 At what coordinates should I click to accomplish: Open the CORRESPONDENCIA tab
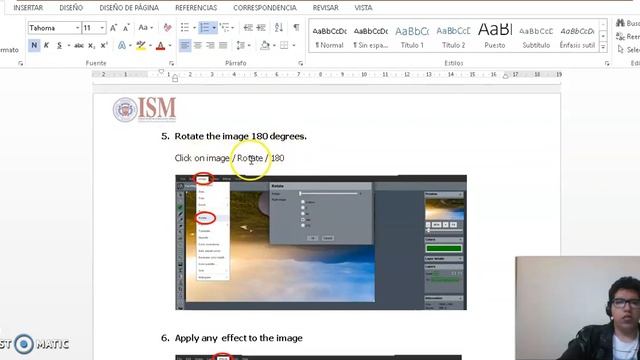(x=265, y=8)
